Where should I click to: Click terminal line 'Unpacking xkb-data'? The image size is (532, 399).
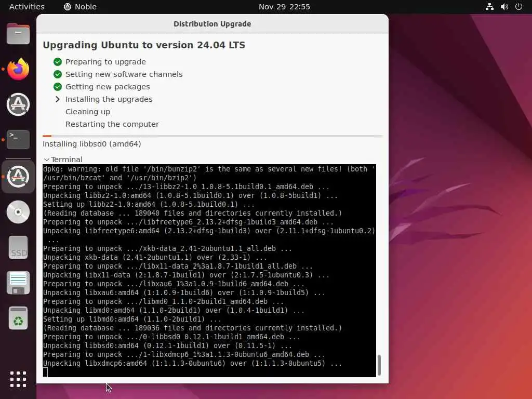(x=155, y=257)
